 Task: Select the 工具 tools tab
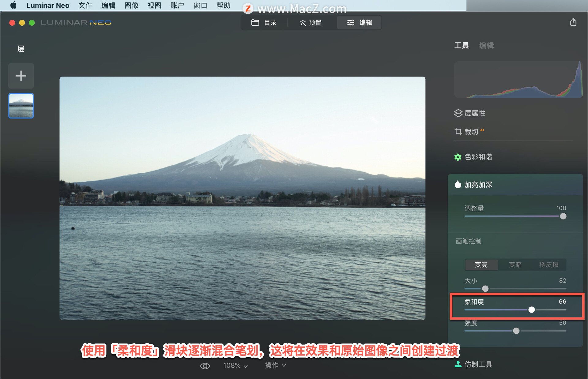coord(461,46)
